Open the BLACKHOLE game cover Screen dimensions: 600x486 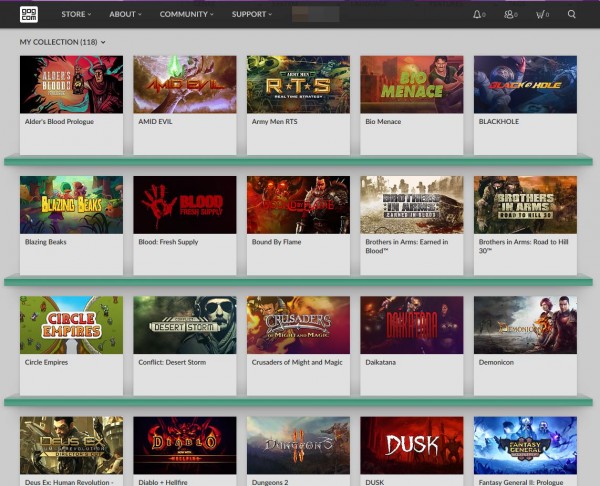525,85
